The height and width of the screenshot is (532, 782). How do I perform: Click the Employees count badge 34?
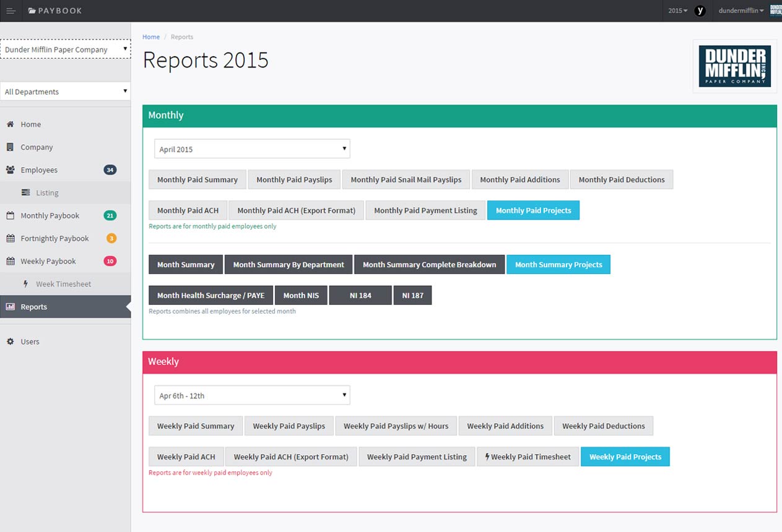tap(110, 170)
